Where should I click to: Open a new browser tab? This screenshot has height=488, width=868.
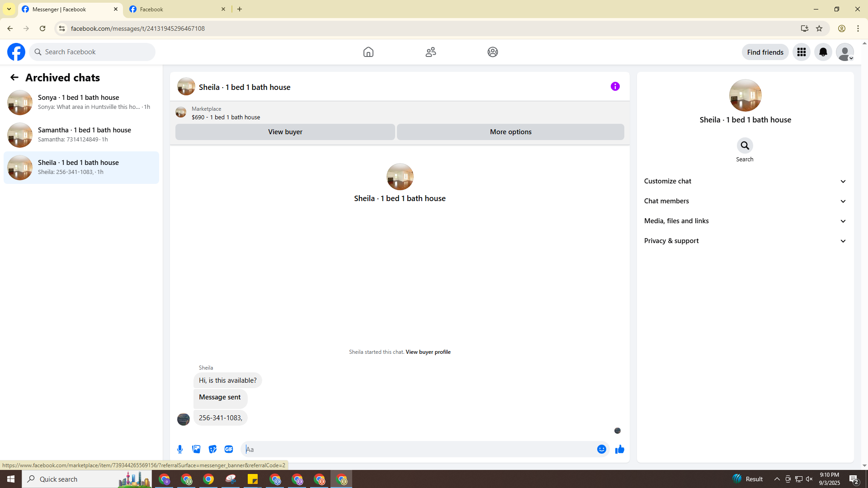[240, 9]
